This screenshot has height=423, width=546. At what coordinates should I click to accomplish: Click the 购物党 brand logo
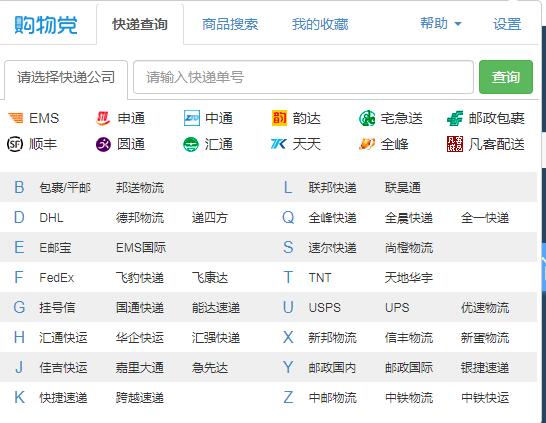coord(46,25)
